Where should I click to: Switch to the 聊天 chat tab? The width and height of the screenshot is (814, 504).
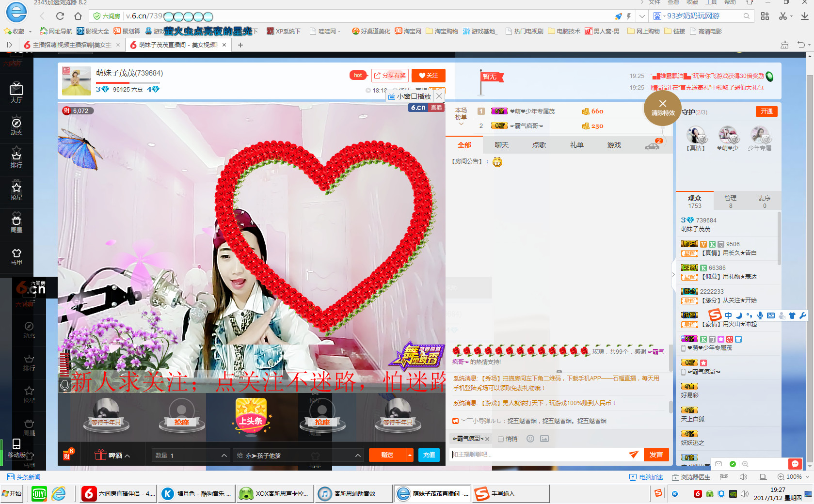(x=502, y=145)
